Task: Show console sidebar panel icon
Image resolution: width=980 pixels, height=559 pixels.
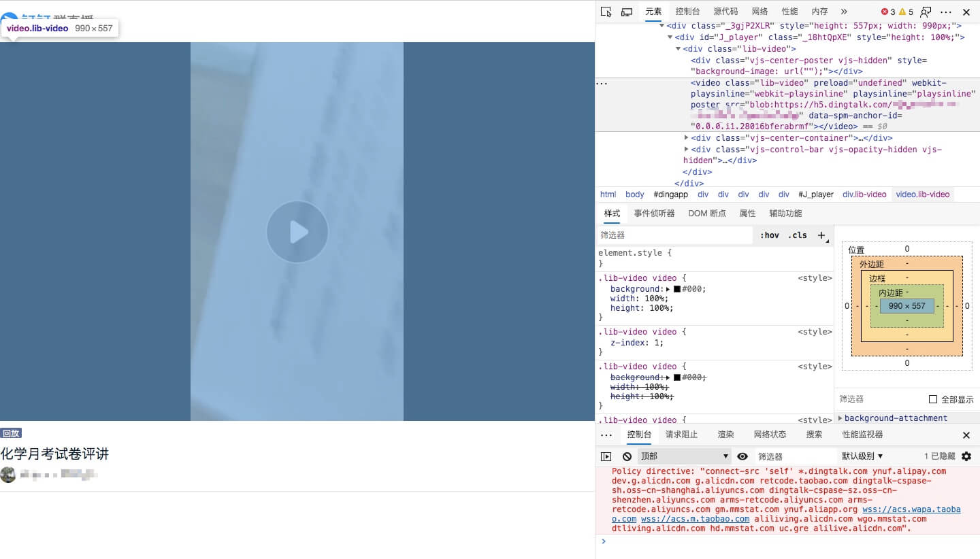Action: [x=606, y=456]
